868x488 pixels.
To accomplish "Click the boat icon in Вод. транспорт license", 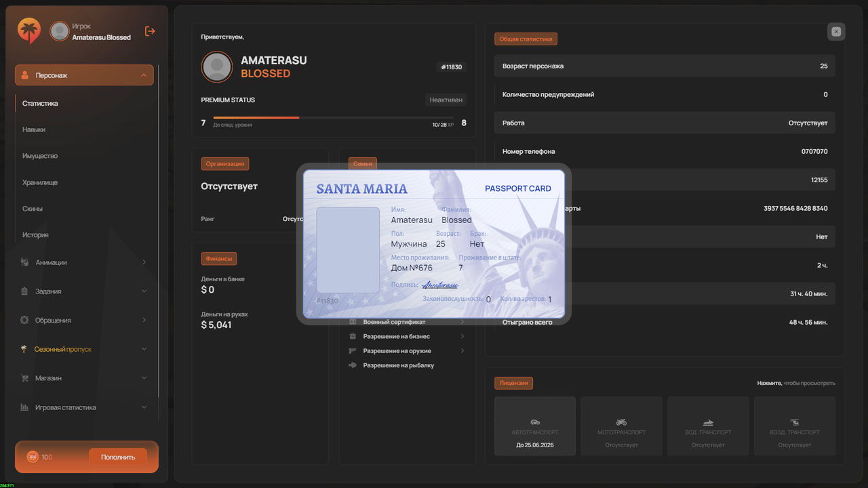I will [x=708, y=422].
